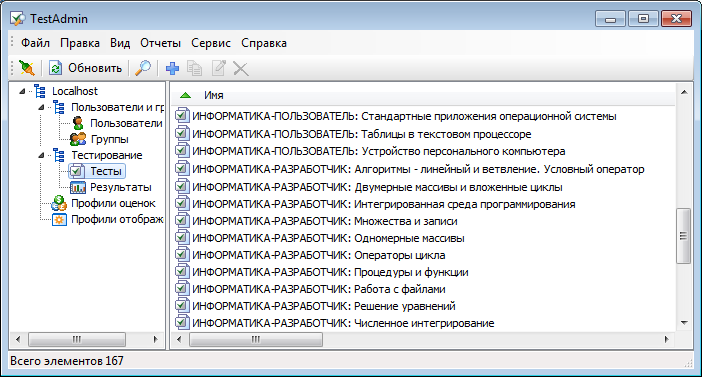Open the Отчеты menu
702x377 pixels.
[160, 43]
